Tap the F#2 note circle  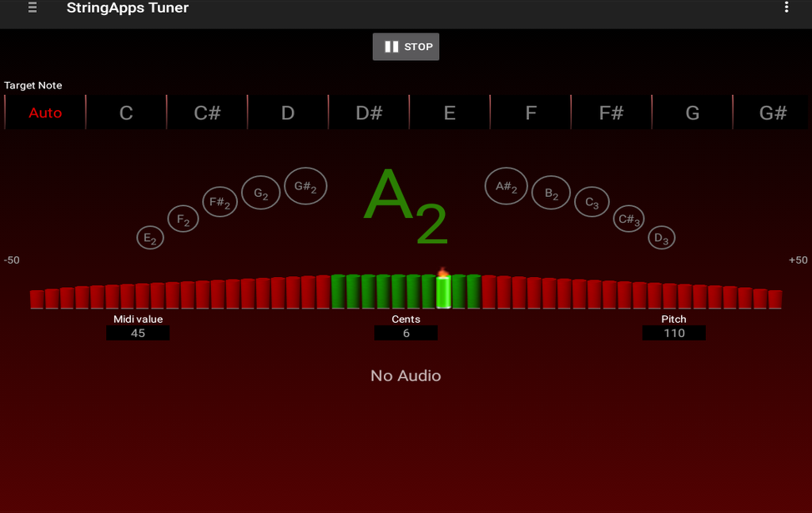(220, 202)
